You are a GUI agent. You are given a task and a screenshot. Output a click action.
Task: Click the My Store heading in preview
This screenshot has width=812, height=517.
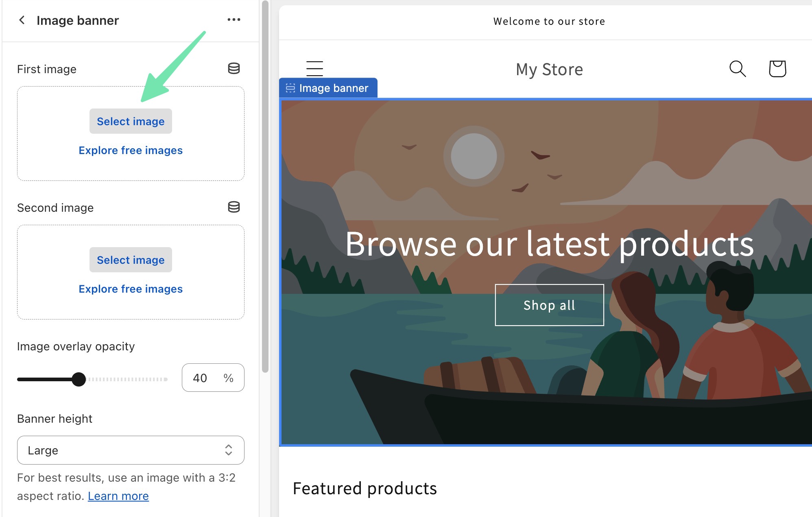[x=549, y=69]
